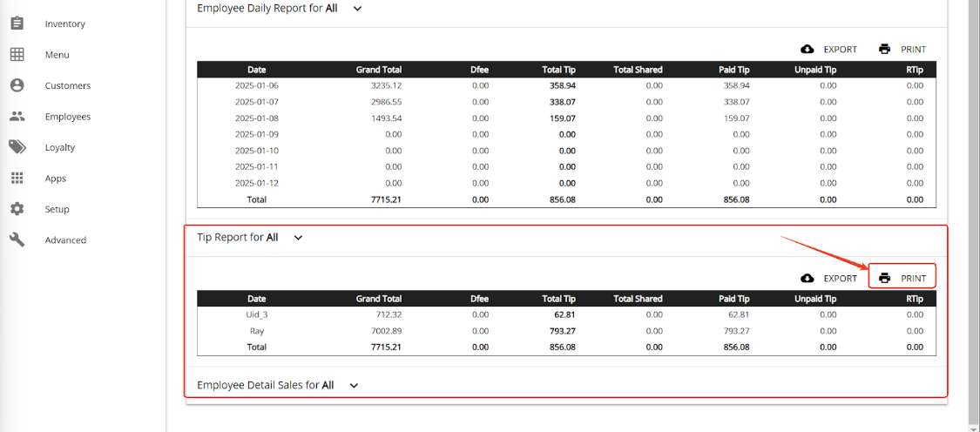Expand the Tip Report for All chevron
980x432 pixels.
298,238
